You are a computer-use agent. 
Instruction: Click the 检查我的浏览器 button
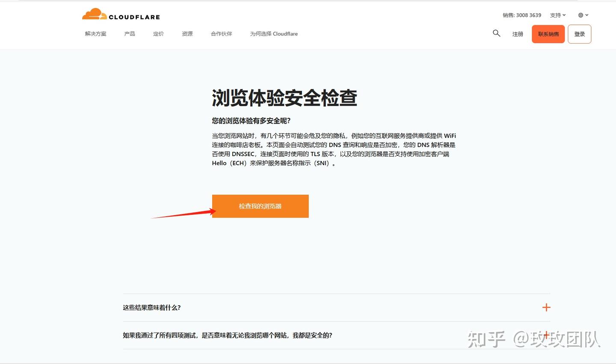[x=260, y=206]
